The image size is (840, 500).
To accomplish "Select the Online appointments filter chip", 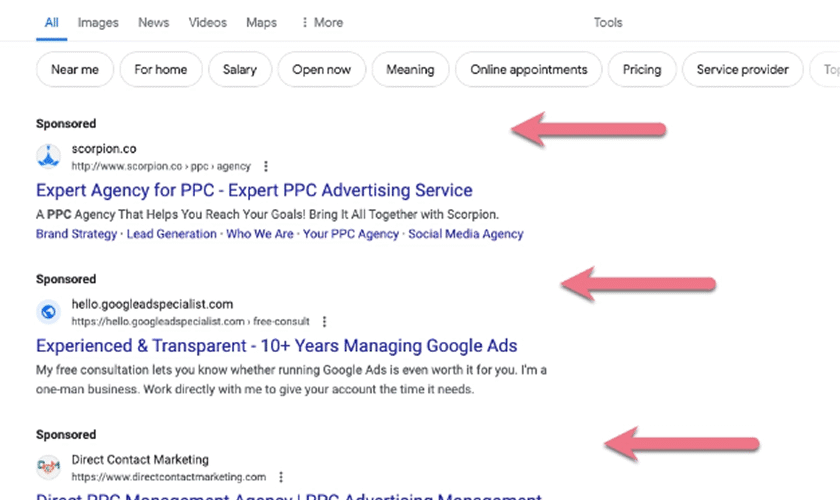I will click(528, 70).
